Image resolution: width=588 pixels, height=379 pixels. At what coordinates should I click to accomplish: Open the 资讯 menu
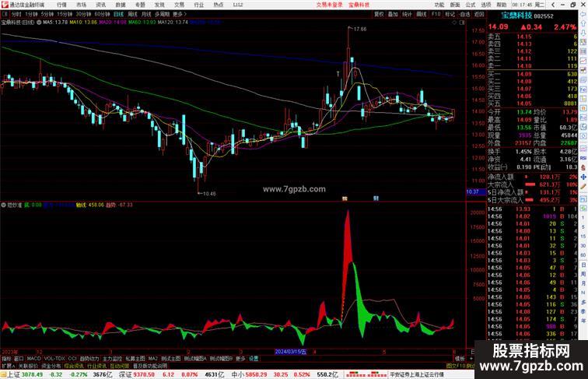click(100, 5)
